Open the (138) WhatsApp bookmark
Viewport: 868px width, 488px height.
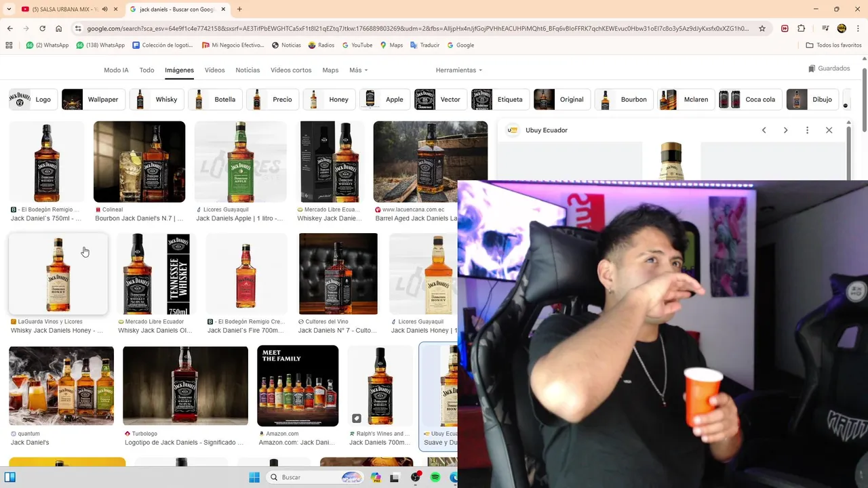(100, 45)
